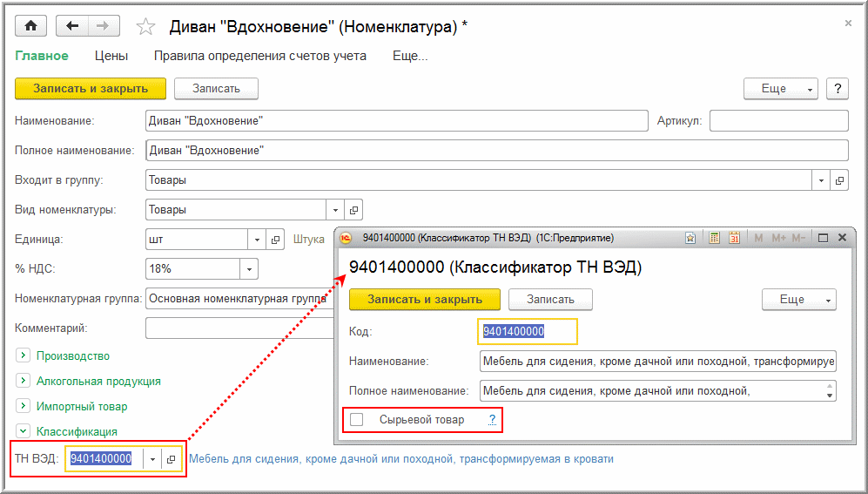Open the ТН ВЭД description link

coord(401,459)
